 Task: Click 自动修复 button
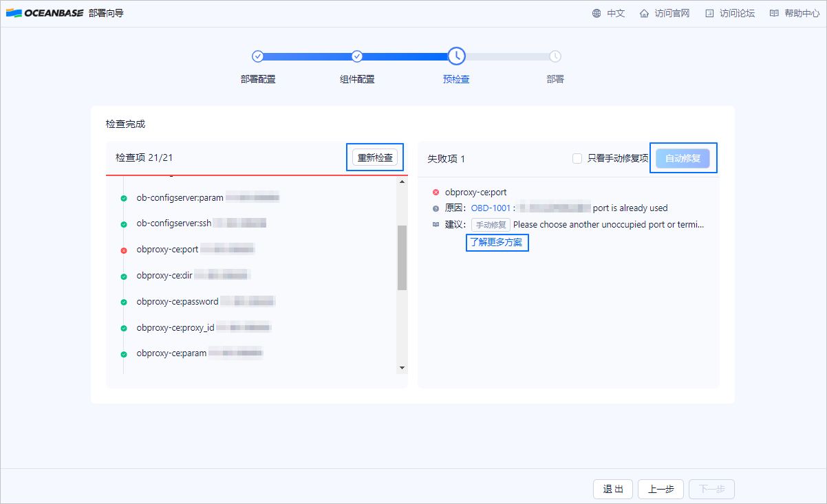[683, 158]
